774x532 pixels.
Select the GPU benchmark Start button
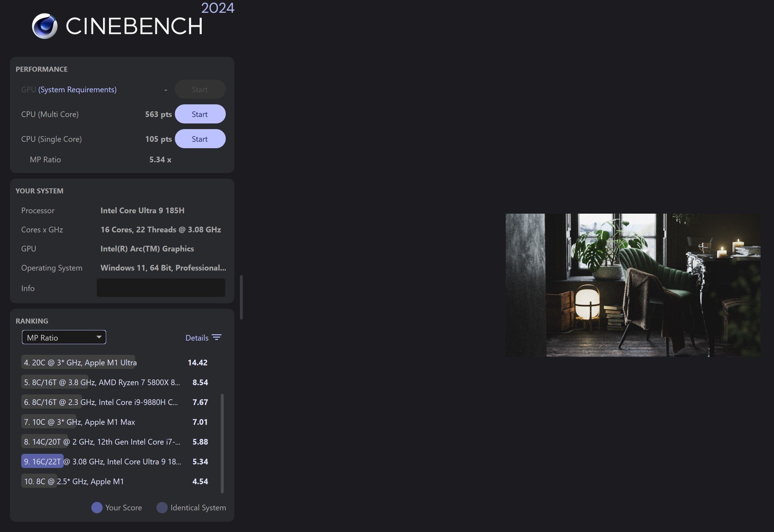tap(199, 89)
